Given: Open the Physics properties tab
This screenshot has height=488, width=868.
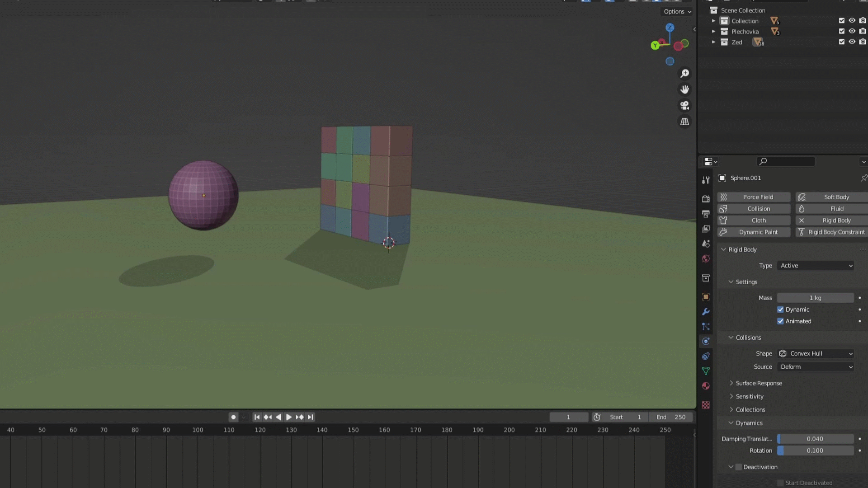Looking at the screenshot, I should [706, 341].
